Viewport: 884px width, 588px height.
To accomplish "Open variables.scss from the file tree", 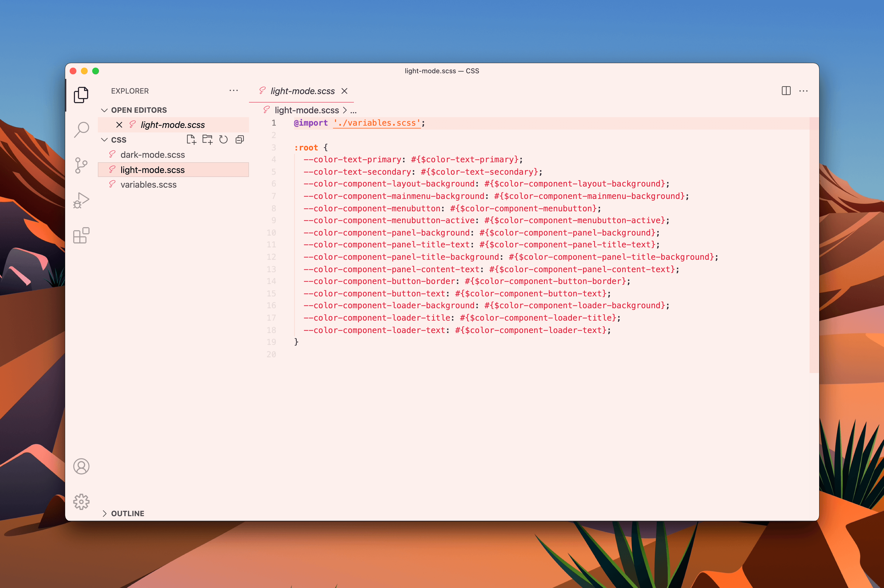I will tap(148, 185).
